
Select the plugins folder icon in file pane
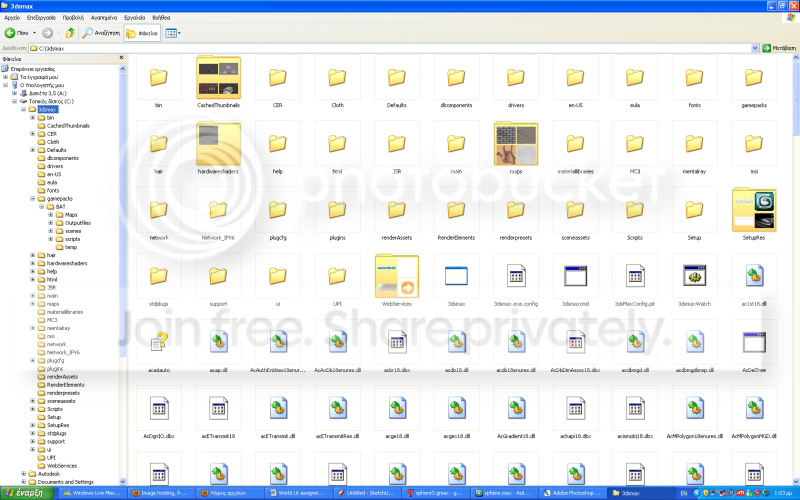coord(337,210)
